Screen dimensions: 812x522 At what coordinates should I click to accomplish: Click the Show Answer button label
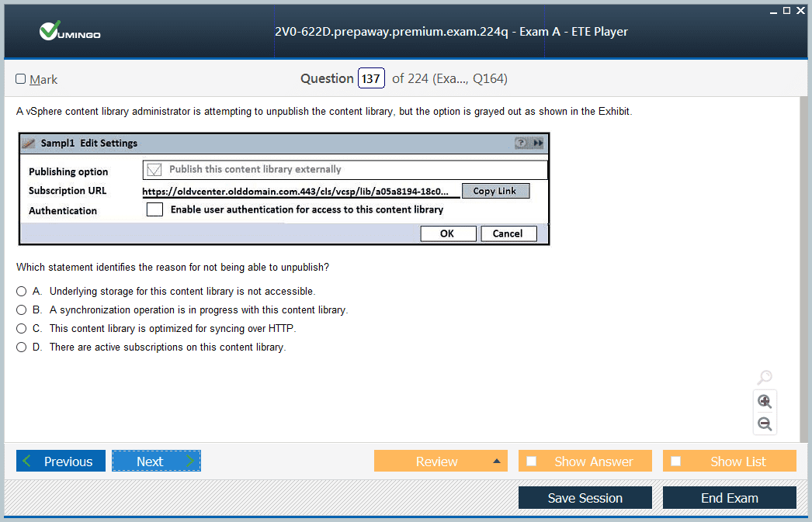coord(593,462)
